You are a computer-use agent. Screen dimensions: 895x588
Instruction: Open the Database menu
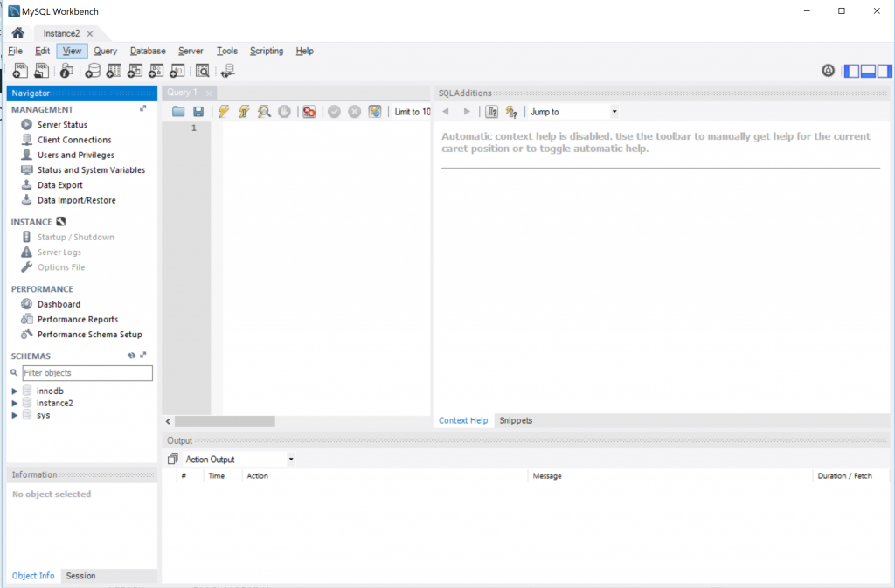pos(148,51)
